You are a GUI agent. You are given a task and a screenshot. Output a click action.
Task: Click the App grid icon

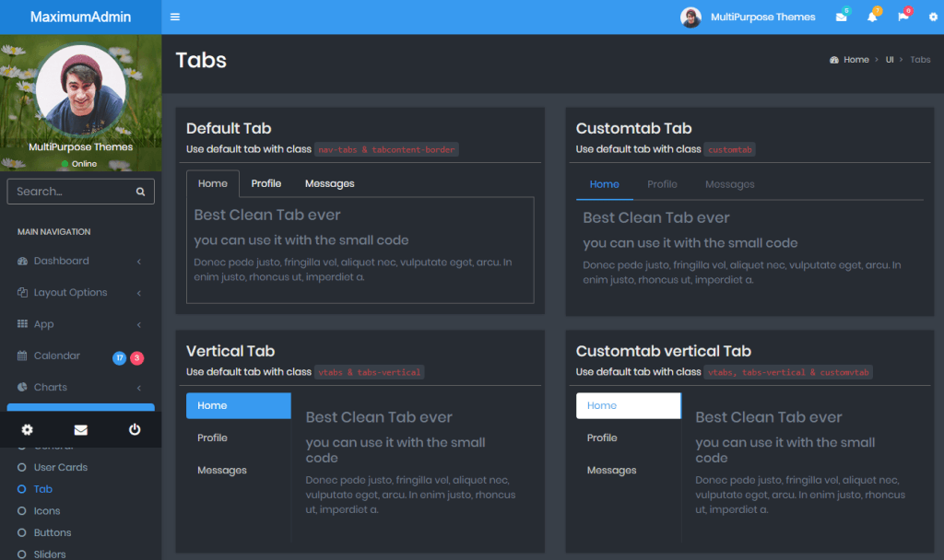[22, 323]
